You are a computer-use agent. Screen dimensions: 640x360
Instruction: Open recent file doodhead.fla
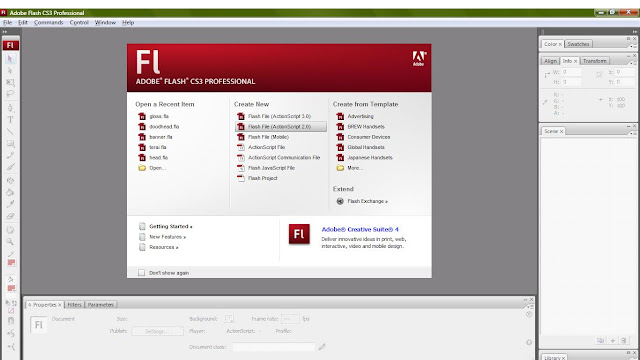point(164,127)
